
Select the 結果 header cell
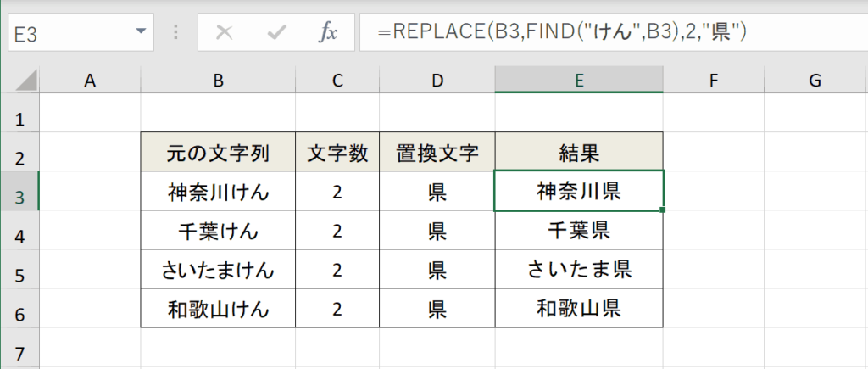(x=579, y=152)
